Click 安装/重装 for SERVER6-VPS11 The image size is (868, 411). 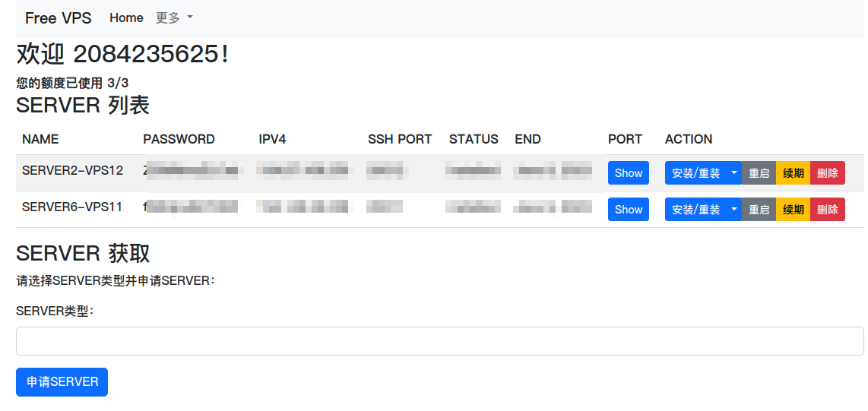695,210
